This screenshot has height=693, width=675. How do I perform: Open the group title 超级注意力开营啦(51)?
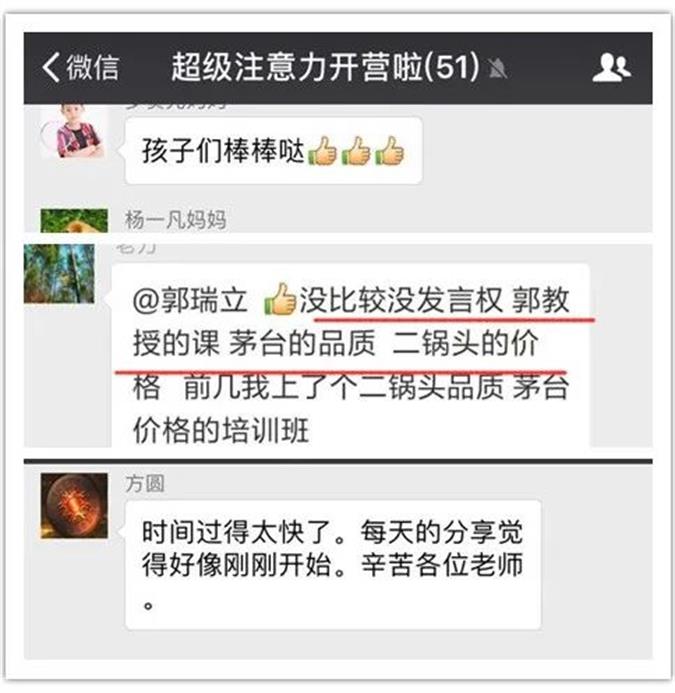(x=325, y=67)
